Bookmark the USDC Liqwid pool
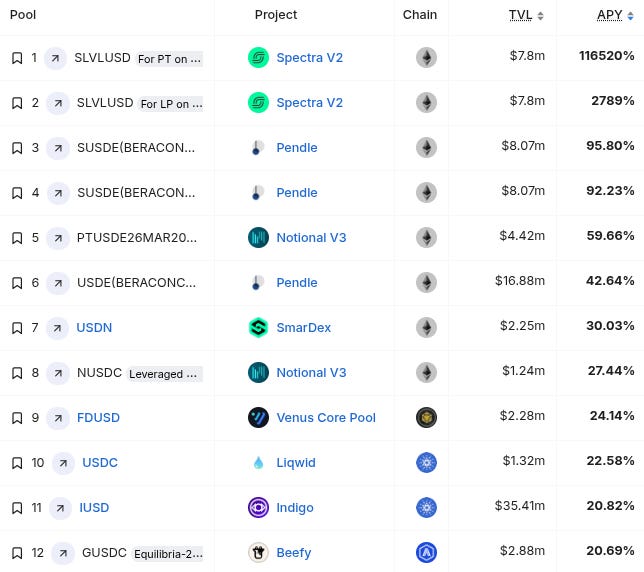The height and width of the screenshot is (572, 644). tap(17, 463)
